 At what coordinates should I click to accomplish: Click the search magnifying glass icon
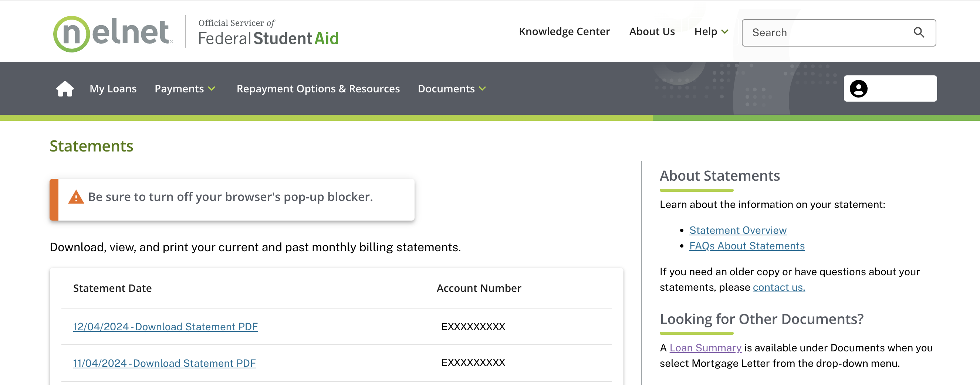919,33
